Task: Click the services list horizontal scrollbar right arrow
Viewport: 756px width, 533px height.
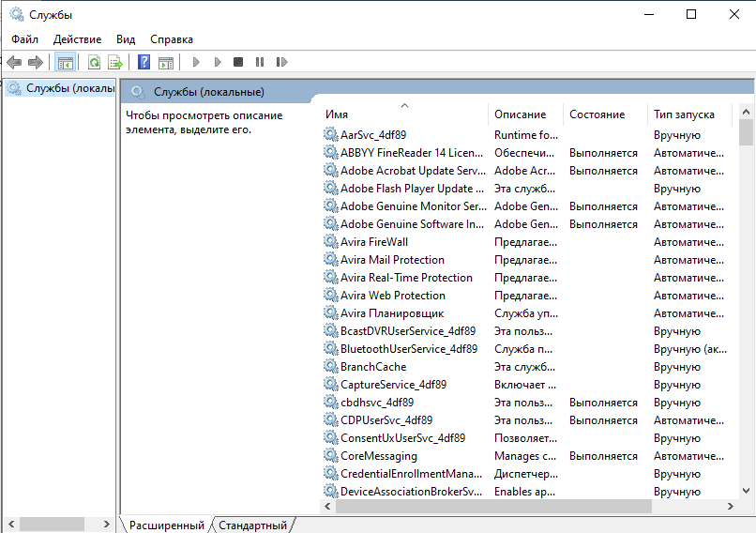Action: click(731, 506)
